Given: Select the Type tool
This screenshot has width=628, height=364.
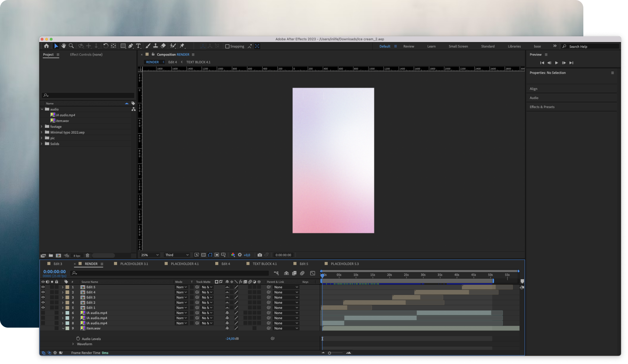Looking at the screenshot, I should tap(138, 46).
